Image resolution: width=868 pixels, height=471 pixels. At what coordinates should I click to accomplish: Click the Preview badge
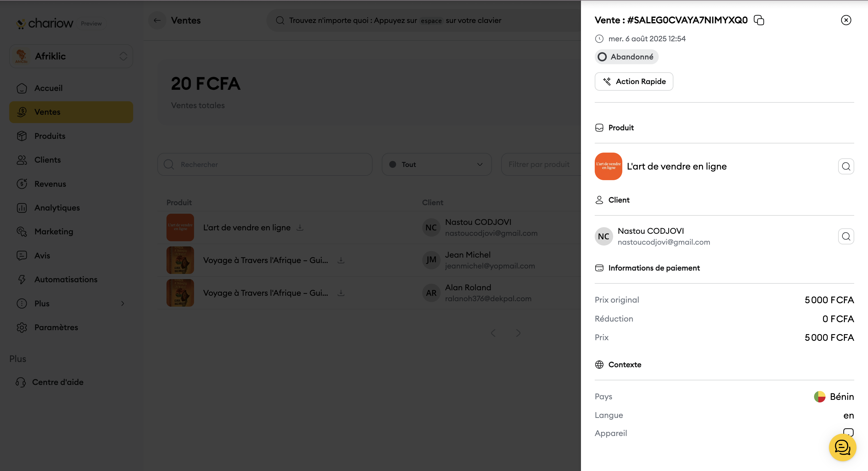pos(91,24)
